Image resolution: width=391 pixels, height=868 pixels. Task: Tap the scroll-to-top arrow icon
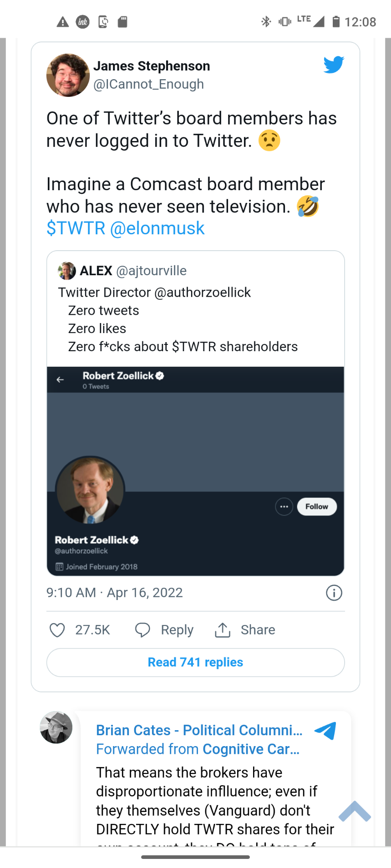(x=355, y=811)
